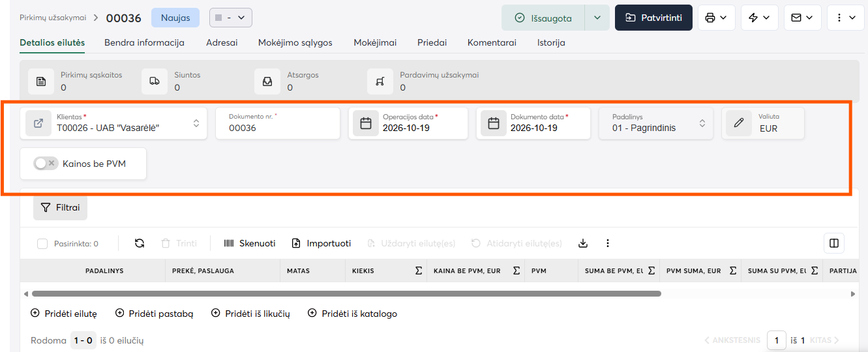Click the Trinti delete button
Screen dimensions: 868x352
[179, 243]
